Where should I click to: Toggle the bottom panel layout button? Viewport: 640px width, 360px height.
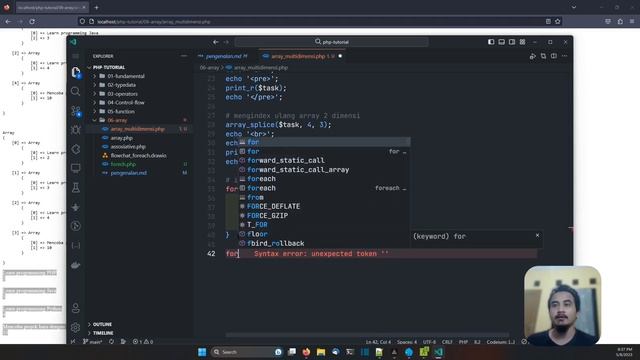click(502, 42)
